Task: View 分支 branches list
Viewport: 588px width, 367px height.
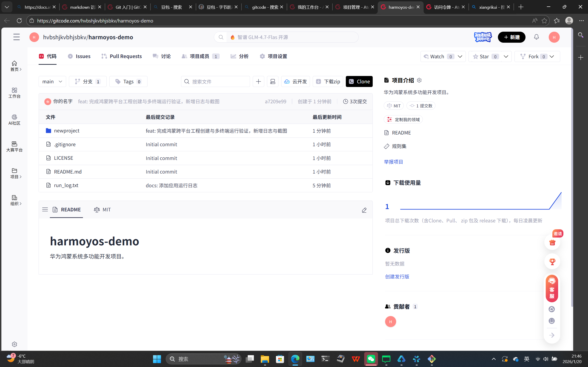Action: pyautogui.click(x=88, y=81)
